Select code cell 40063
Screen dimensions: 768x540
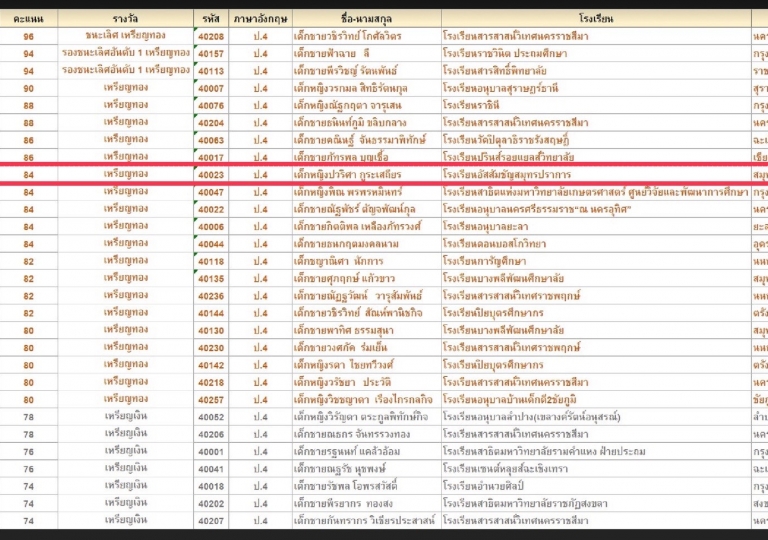[211, 140]
